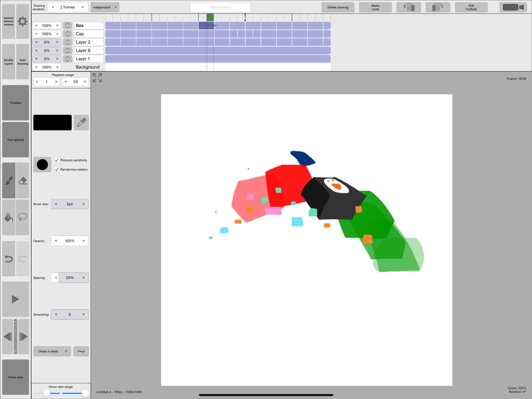Click the black color swatch
Screen dimensions: 532x399
(x=52, y=122)
